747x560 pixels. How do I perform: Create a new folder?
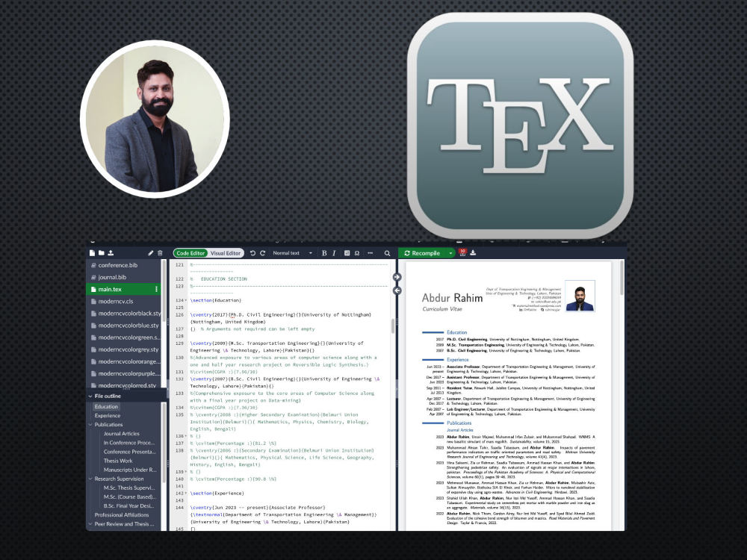click(102, 253)
